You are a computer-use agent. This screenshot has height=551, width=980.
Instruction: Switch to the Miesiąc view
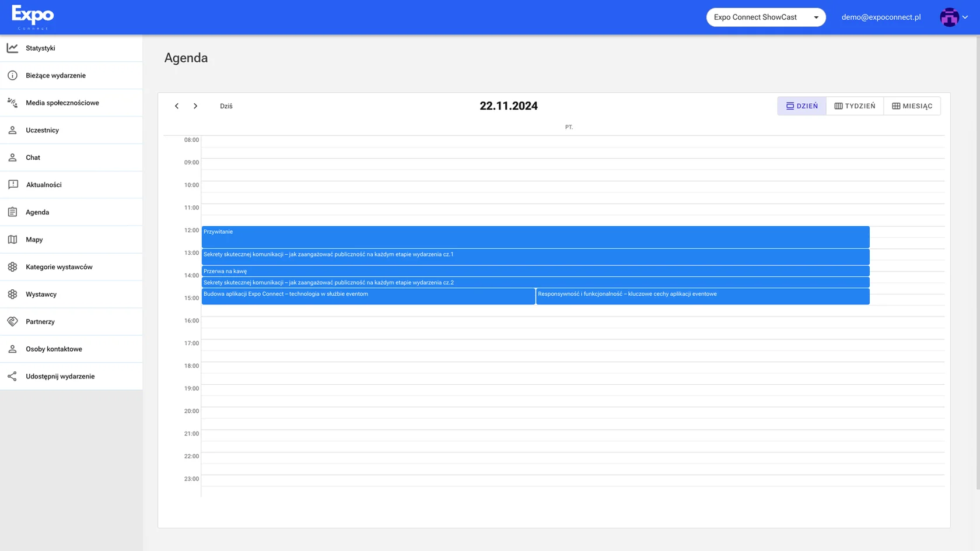tap(912, 106)
